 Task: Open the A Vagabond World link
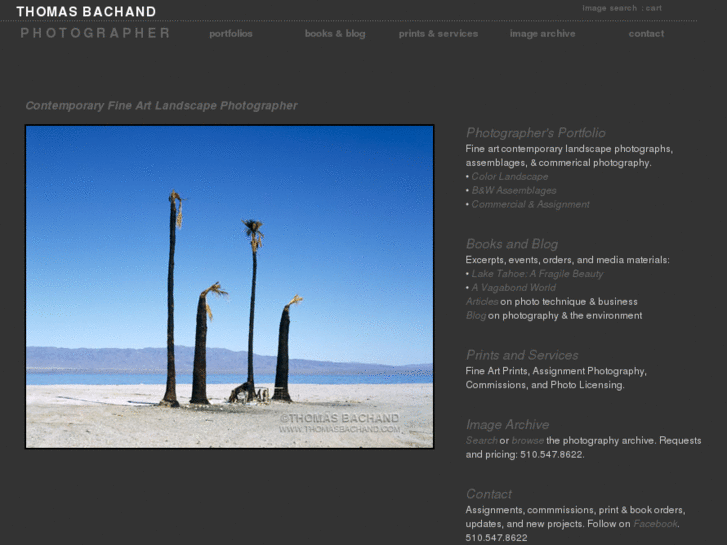click(514, 288)
